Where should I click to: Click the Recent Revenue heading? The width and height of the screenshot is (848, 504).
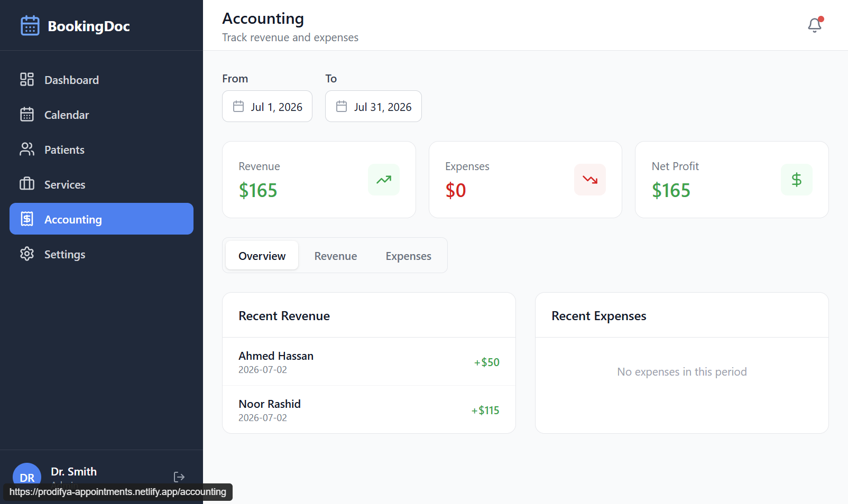(x=284, y=316)
